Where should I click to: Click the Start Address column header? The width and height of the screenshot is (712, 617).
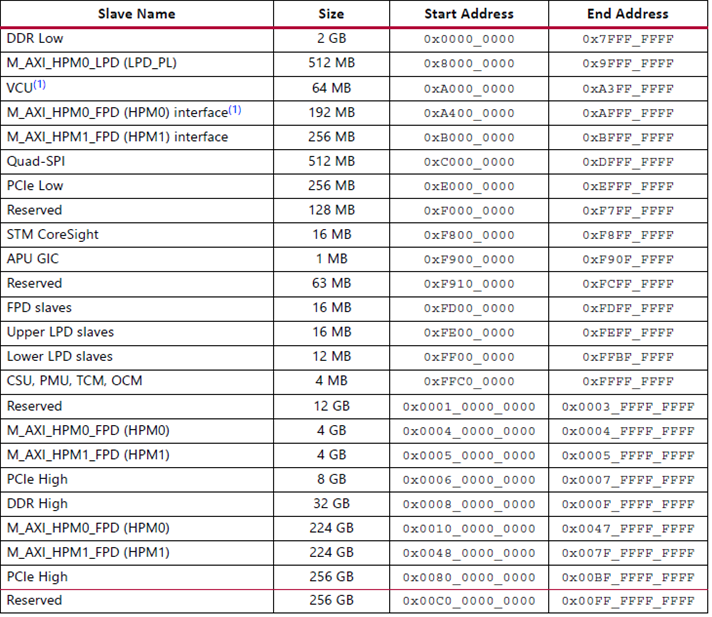pyautogui.click(x=469, y=14)
